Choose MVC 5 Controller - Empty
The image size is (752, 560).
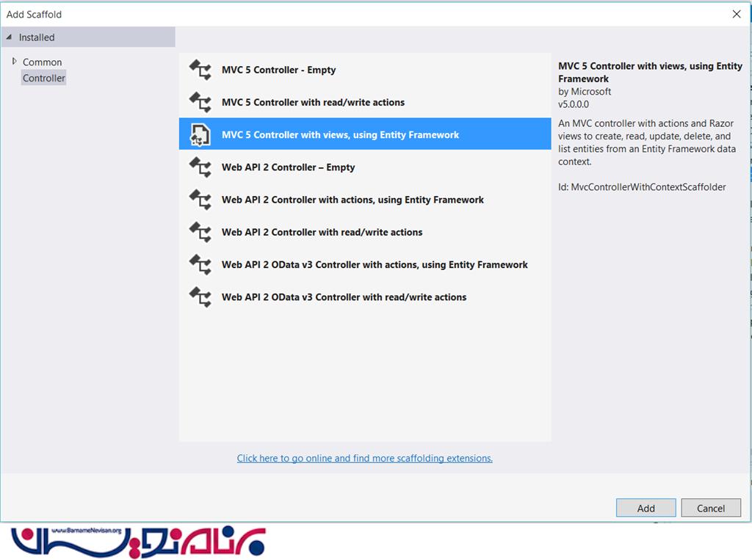pyautogui.click(x=365, y=70)
